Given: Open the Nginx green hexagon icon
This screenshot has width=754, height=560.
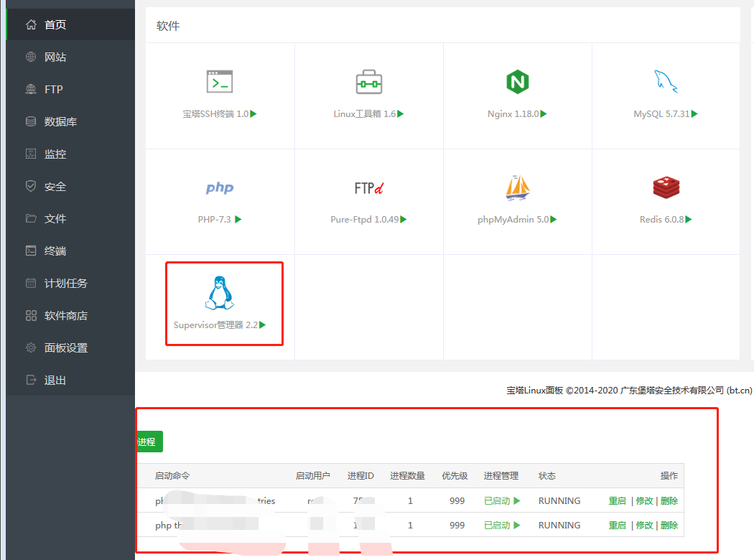Looking at the screenshot, I should click(517, 82).
